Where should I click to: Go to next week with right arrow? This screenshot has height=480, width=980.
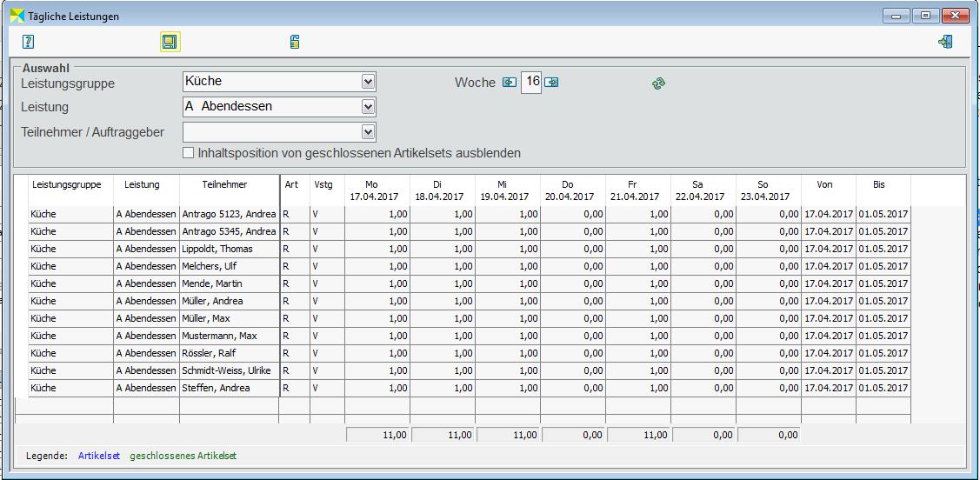tap(551, 83)
